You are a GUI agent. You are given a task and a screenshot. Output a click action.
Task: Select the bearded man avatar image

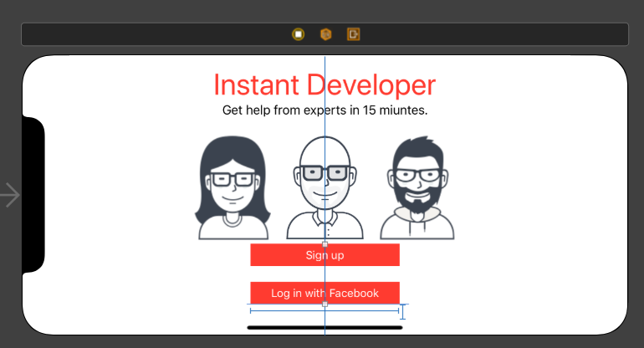(x=417, y=188)
